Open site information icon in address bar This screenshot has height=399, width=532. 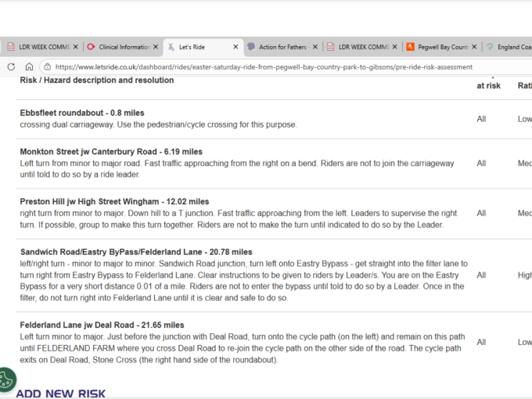pos(46,66)
